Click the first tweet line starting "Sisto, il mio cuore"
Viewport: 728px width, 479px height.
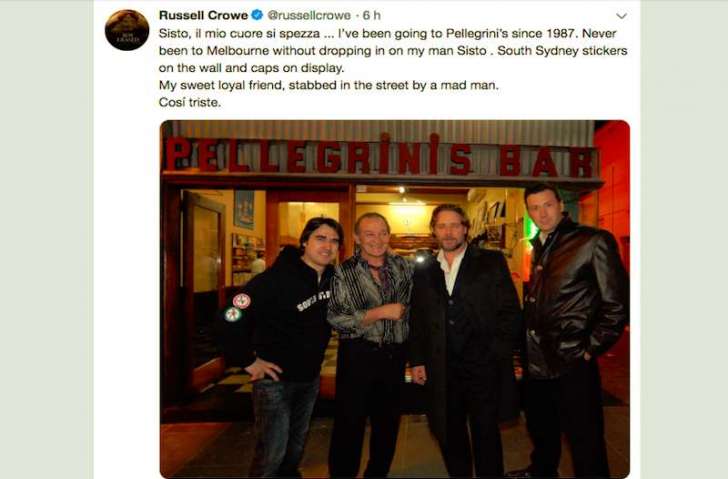click(x=387, y=33)
